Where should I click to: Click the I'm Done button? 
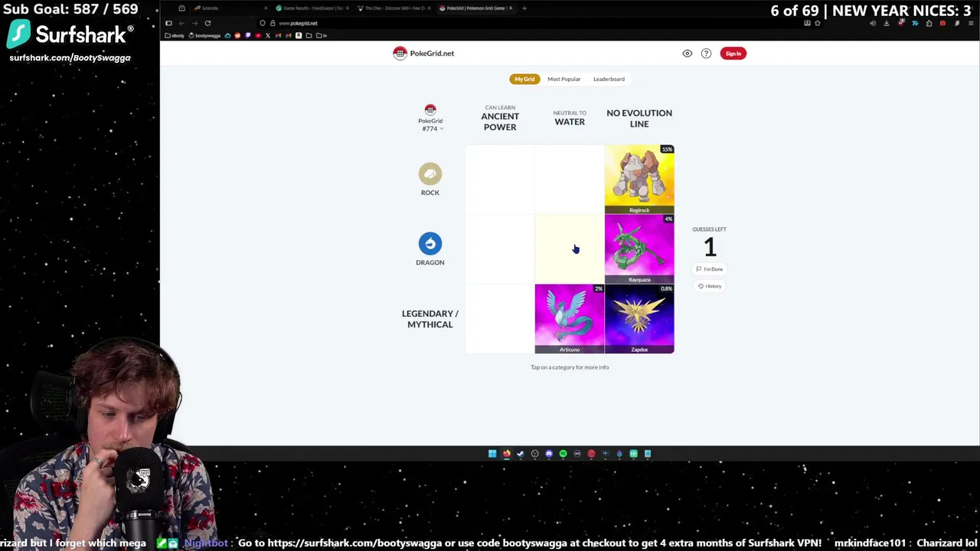[x=710, y=269]
